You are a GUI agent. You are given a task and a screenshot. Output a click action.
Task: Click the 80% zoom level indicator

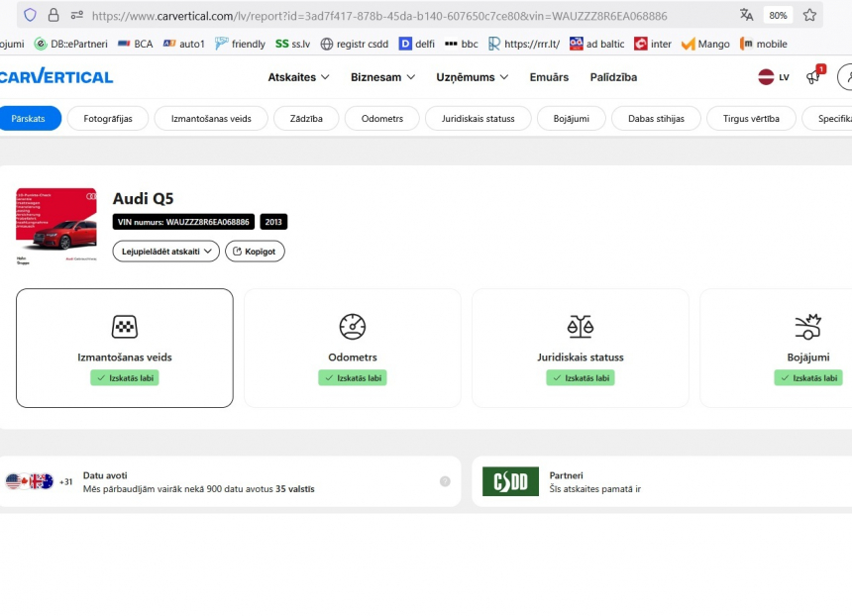coord(778,15)
